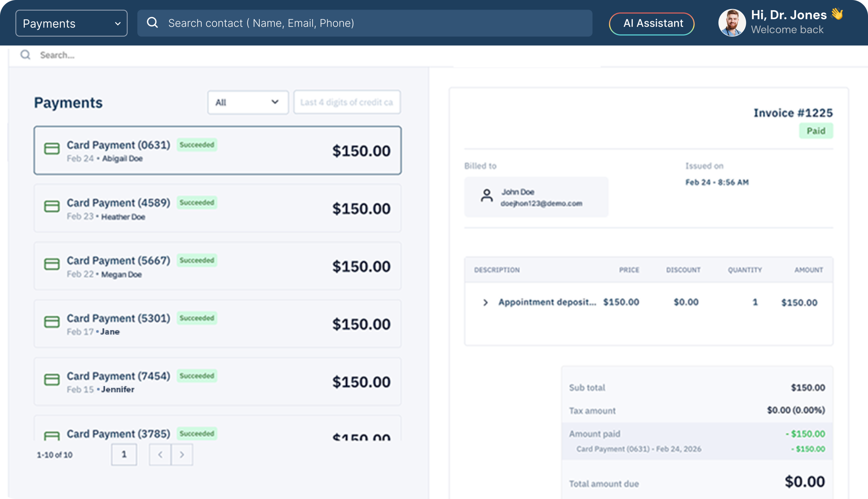
Task: Click card icon of payment 0631
Action: tap(52, 149)
